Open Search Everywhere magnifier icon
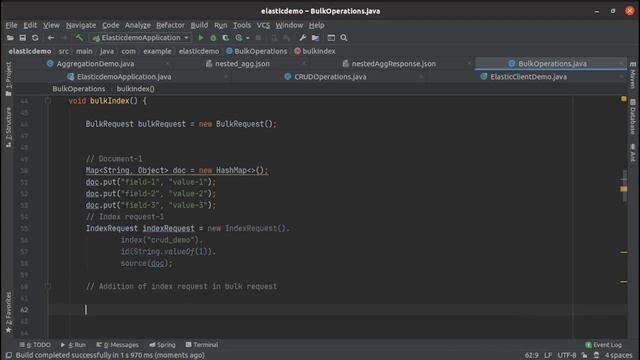 (344, 38)
